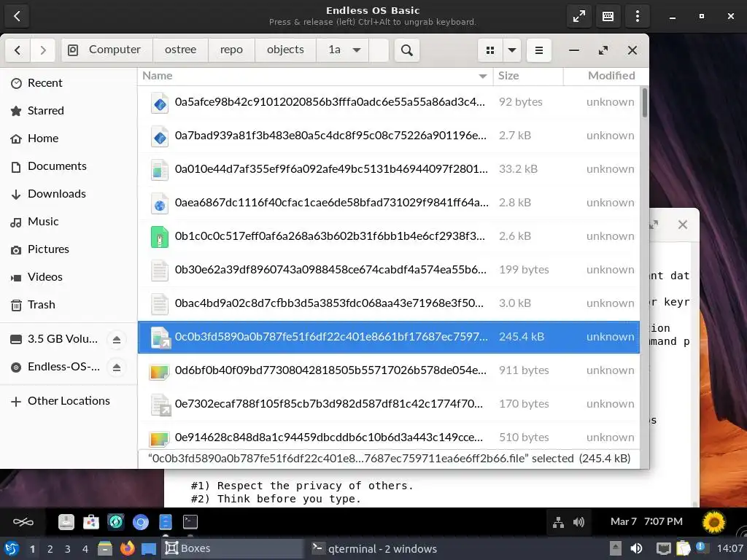The image size is (747, 560).
Task: Launch Terminal from the Endless dock
Action: (190, 522)
